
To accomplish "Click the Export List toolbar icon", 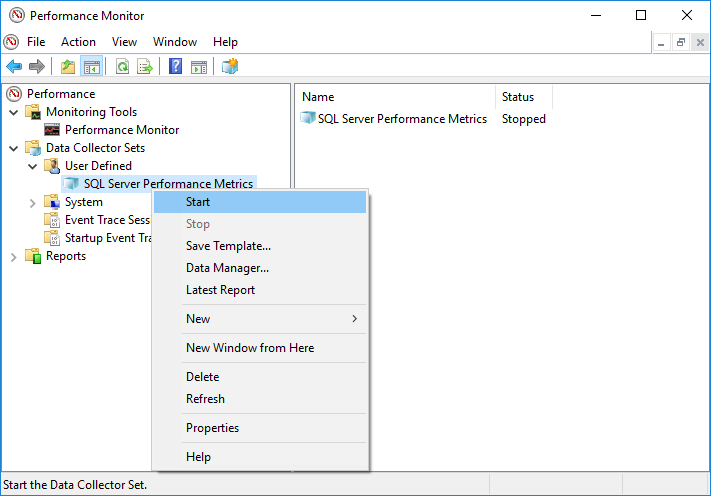I will 145,67.
